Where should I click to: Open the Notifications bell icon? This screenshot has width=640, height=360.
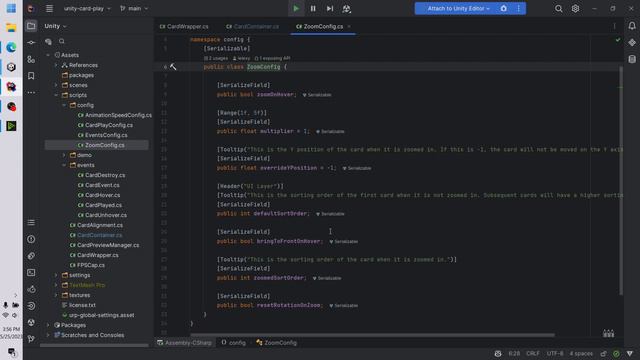click(x=632, y=26)
